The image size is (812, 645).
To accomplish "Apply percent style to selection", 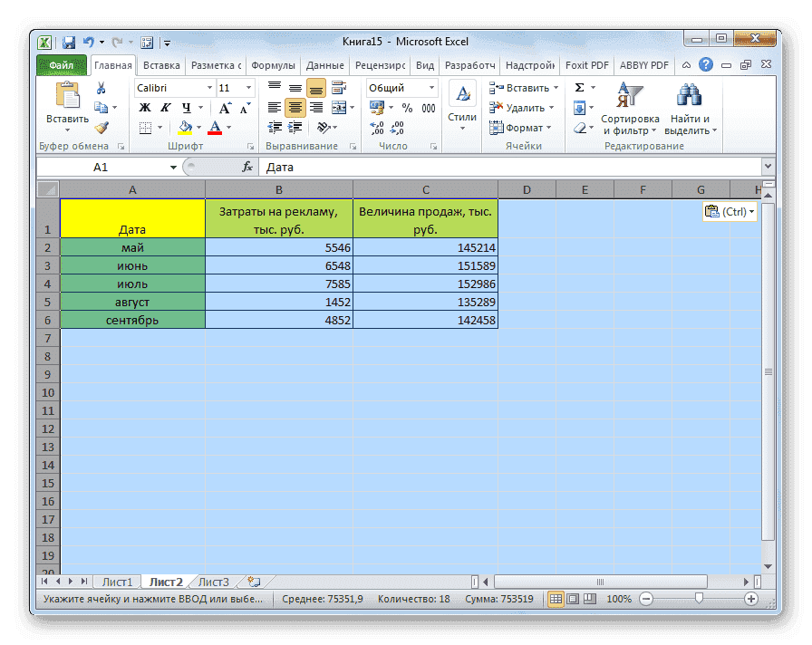I will 405,107.
